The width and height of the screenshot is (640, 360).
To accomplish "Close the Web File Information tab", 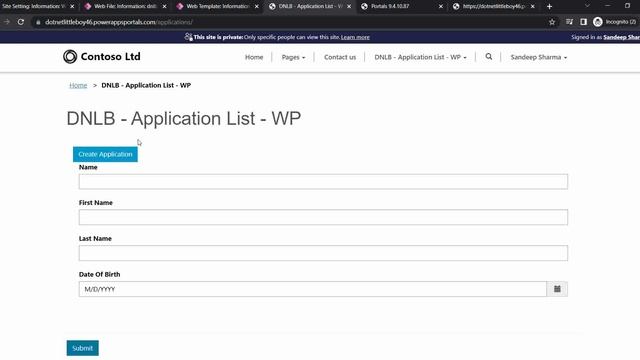I will point(164,7).
